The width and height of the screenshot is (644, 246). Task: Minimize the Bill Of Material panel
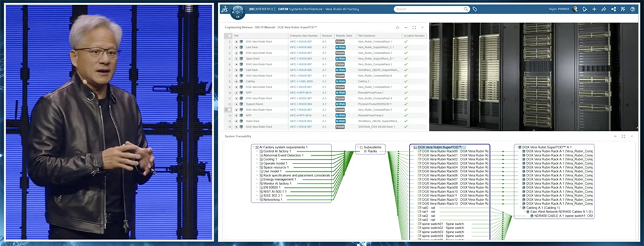pyautogui.click(x=406, y=28)
